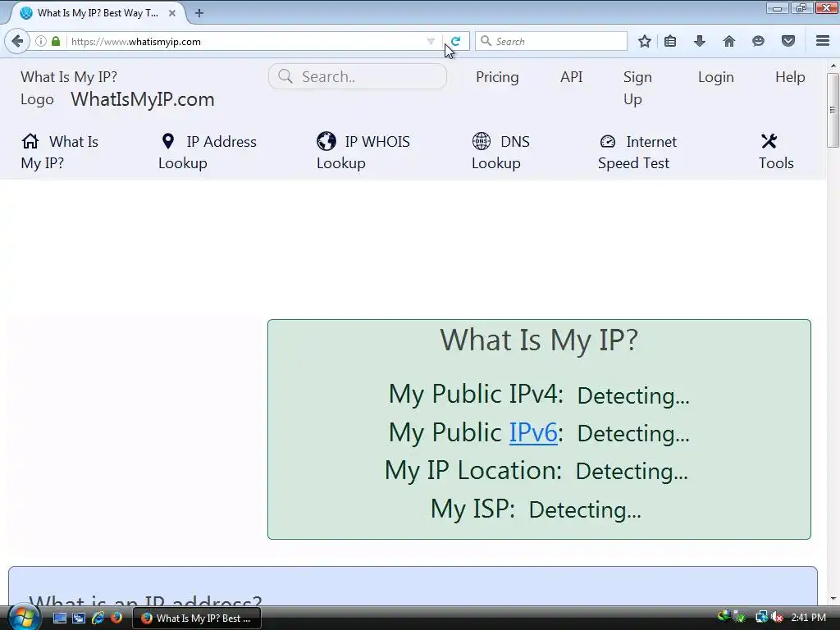Open the Firefox hamburger menu
This screenshot has height=630, width=840.
point(823,41)
